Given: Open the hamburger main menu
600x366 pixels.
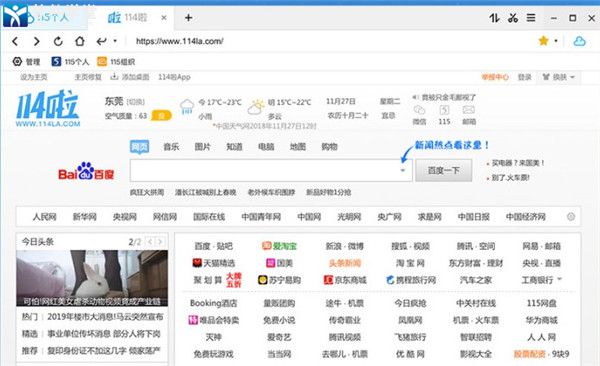Looking at the screenshot, I should pyautogui.click(x=531, y=18).
